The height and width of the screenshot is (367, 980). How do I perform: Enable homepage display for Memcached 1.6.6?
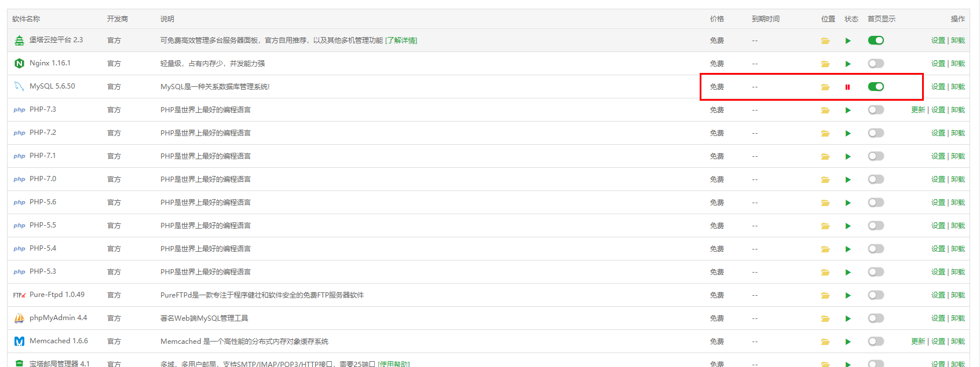(876, 342)
